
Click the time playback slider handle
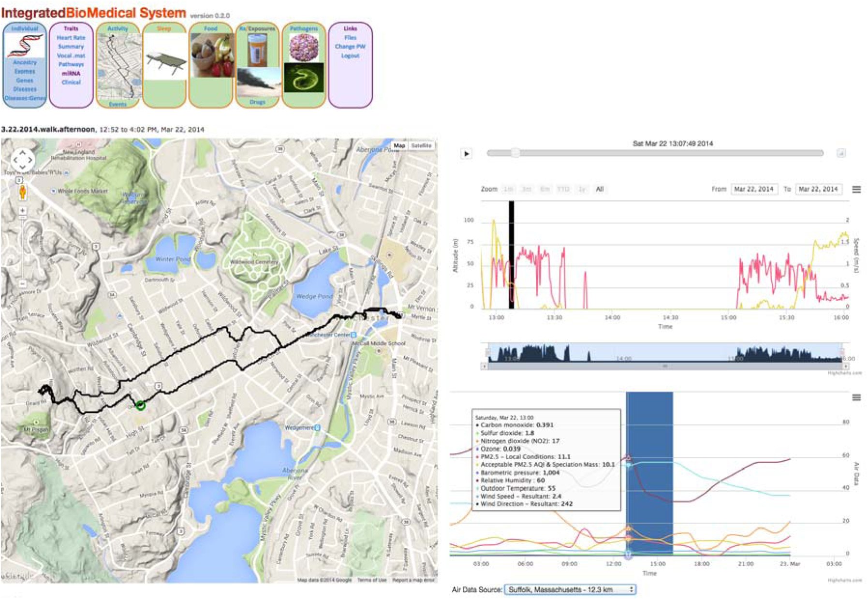[x=515, y=153]
